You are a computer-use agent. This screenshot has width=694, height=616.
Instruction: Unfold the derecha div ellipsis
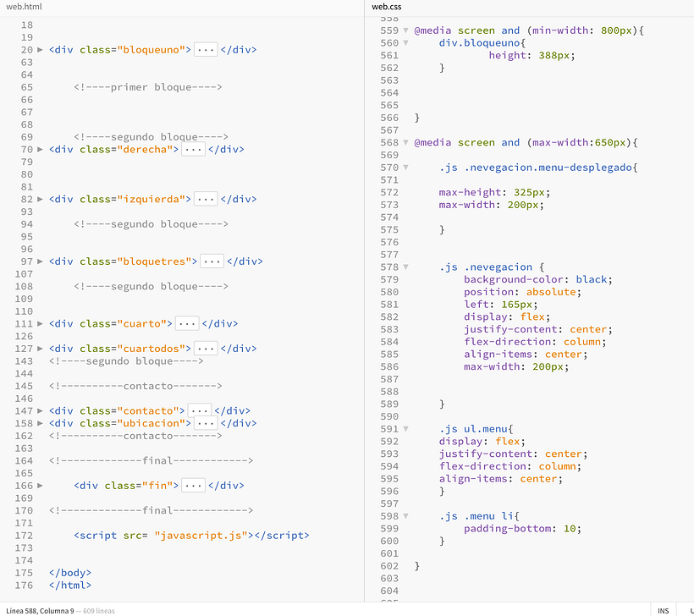[x=195, y=149]
